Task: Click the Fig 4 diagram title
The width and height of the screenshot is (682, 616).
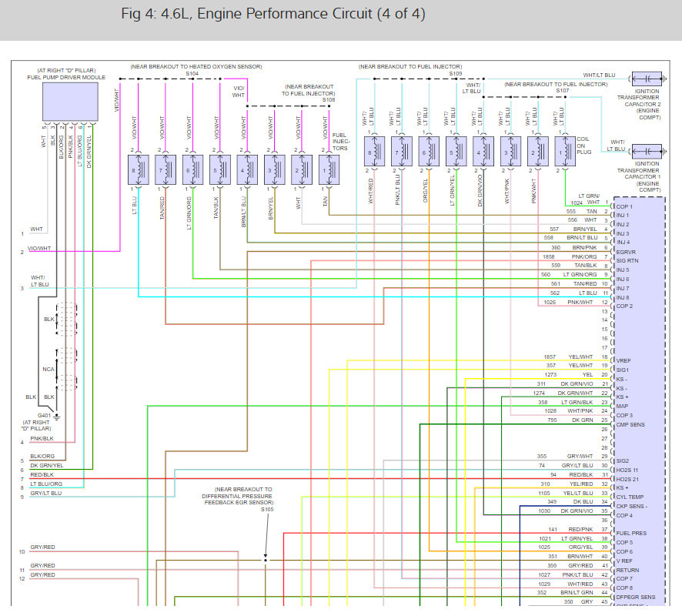Action: click(x=273, y=14)
